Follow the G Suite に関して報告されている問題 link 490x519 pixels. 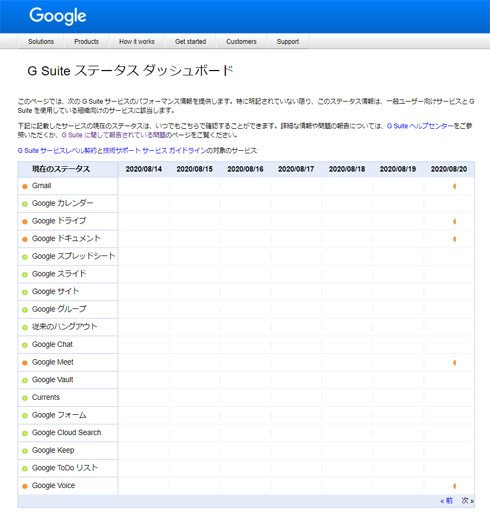[113, 135]
